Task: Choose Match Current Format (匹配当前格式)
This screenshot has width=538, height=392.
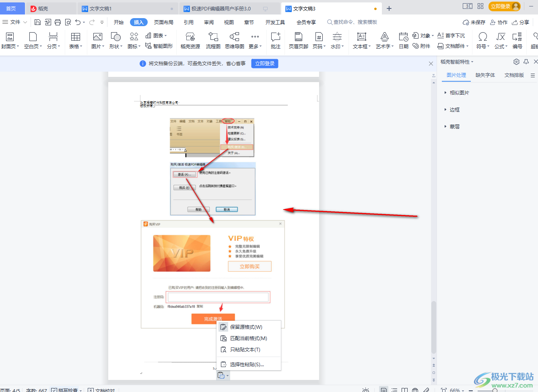Action: (x=249, y=338)
